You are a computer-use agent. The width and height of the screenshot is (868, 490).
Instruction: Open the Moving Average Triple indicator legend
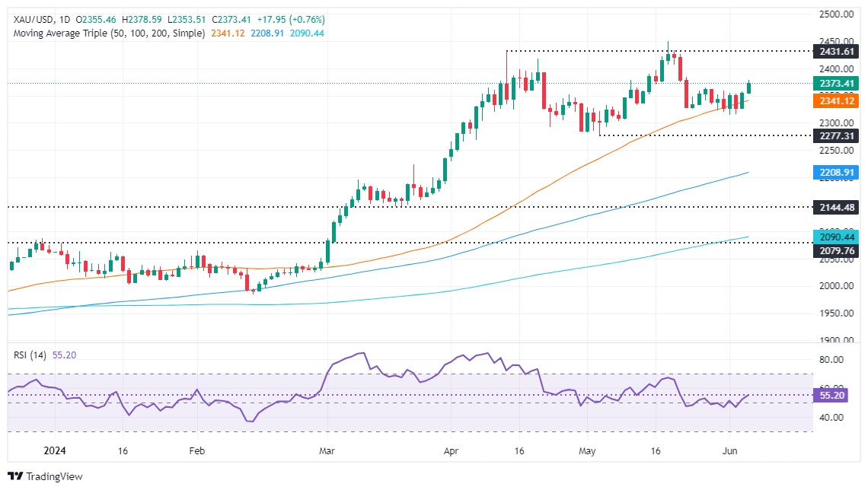pos(109,33)
